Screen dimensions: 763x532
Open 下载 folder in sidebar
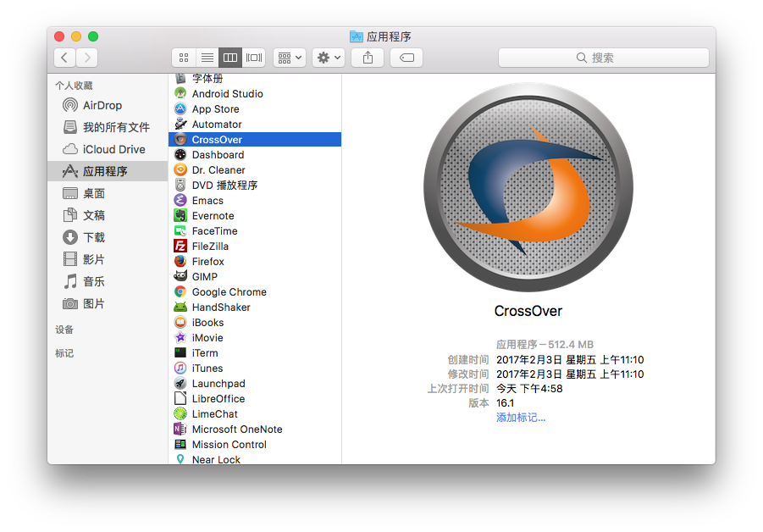(94, 237)
